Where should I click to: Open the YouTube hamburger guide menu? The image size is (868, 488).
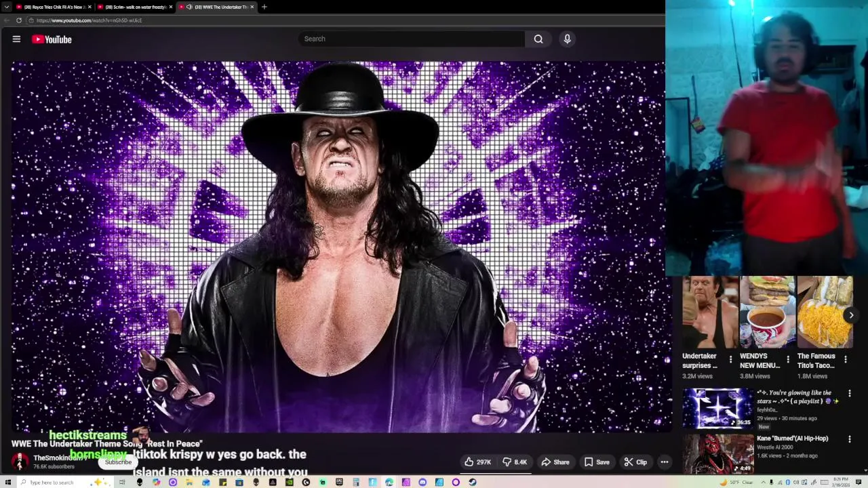pyautogui.click(x=16, y=39)
